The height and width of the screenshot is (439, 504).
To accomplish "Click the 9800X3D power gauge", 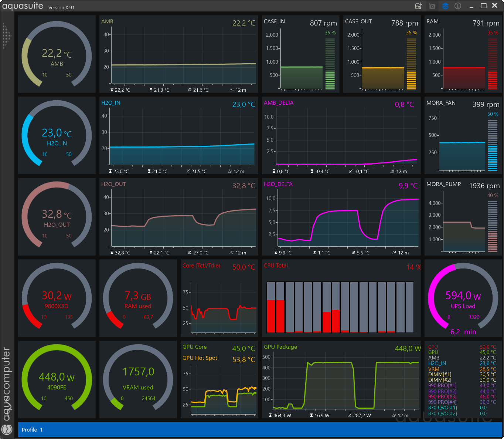I will [x=57, y=296].
